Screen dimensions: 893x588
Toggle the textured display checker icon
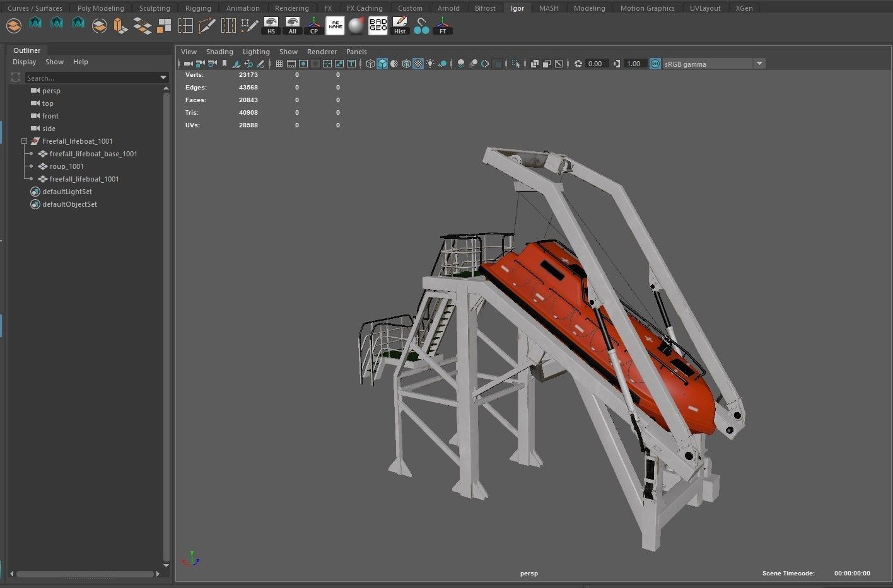[x=418, y=64]
